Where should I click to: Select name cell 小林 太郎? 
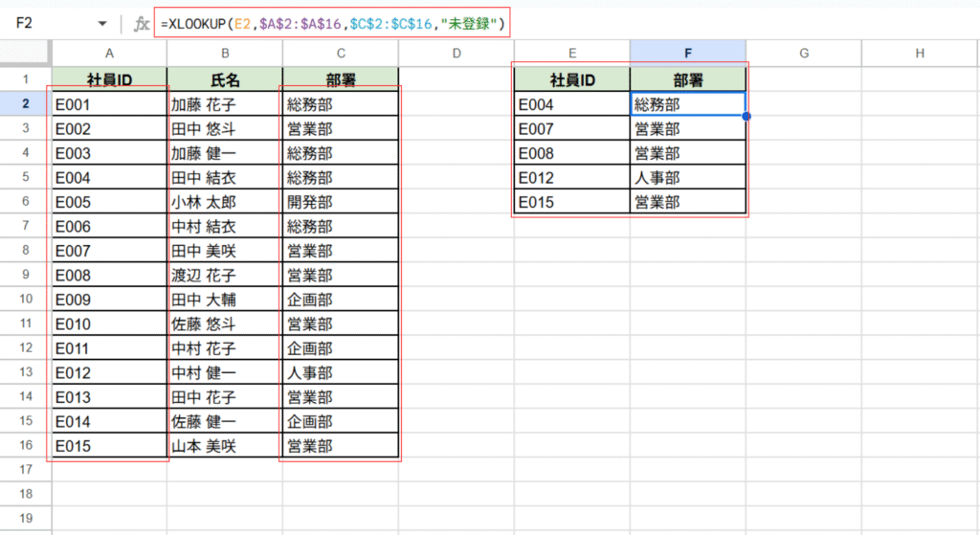click(x=225, y=202)
